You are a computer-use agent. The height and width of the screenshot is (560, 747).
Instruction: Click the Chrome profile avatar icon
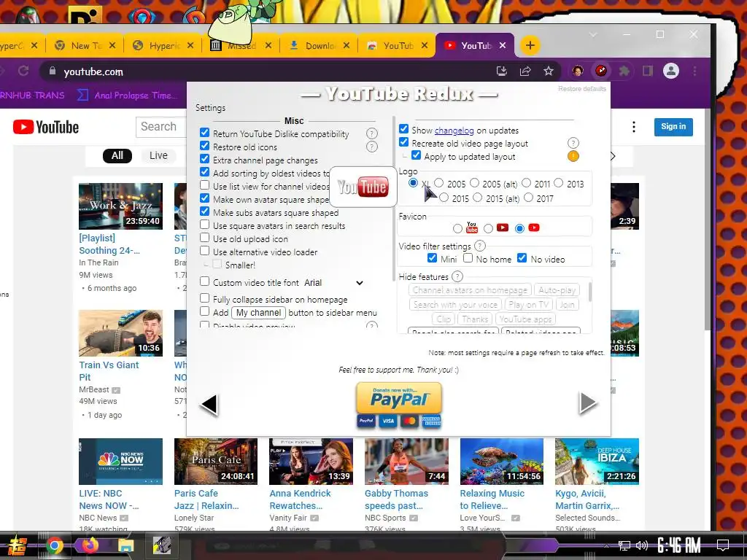[671, 71]
